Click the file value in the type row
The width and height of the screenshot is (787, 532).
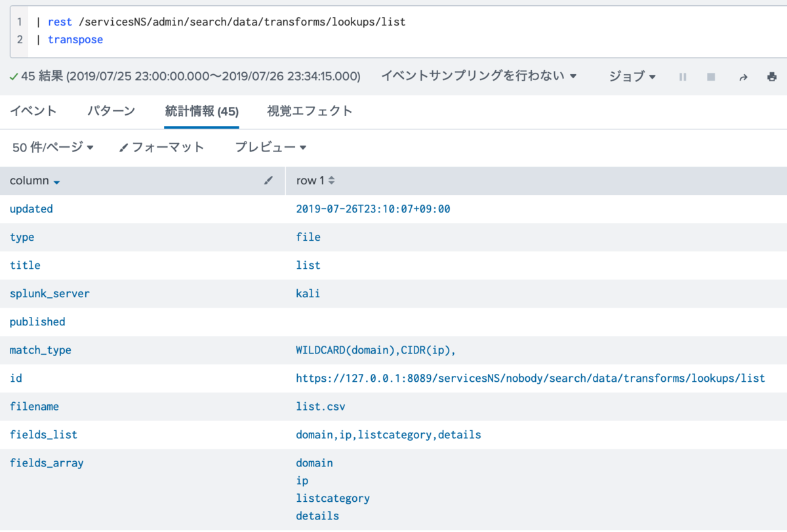tap(308, 237)
